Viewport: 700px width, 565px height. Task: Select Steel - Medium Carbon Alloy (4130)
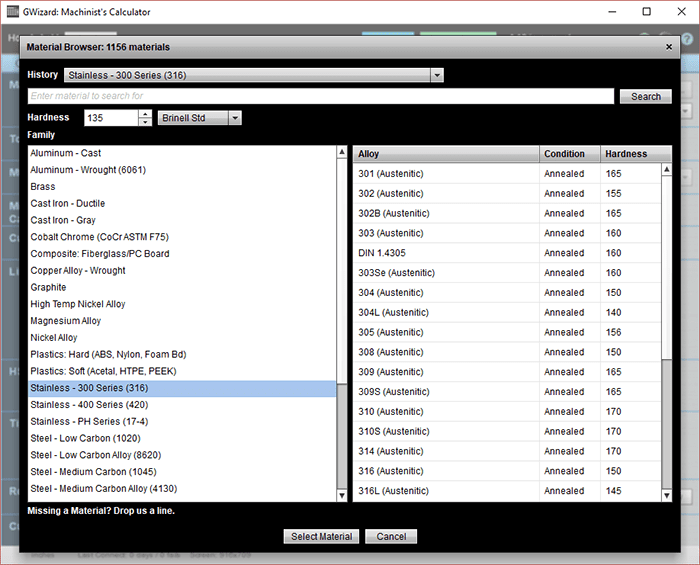point(182,489)
